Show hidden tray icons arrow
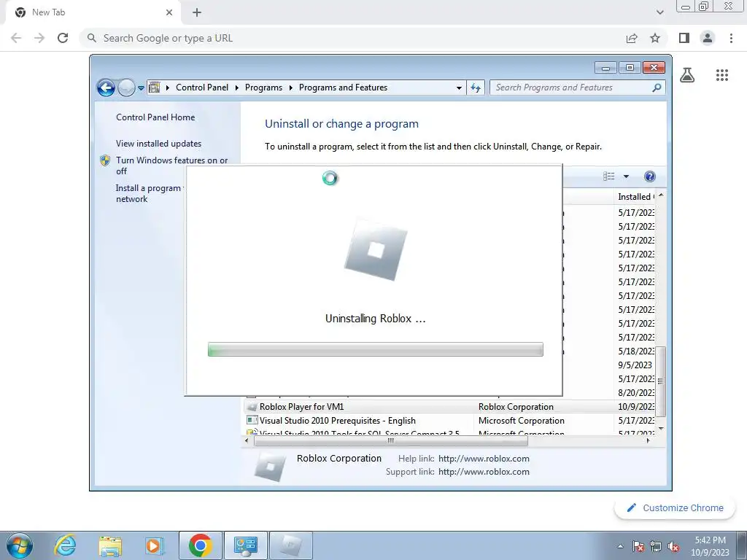 (620, 546)
